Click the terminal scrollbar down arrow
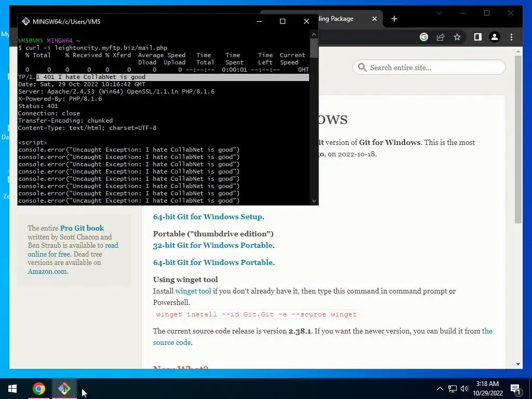This screenshot has width=532, height=399. point(314,201)
